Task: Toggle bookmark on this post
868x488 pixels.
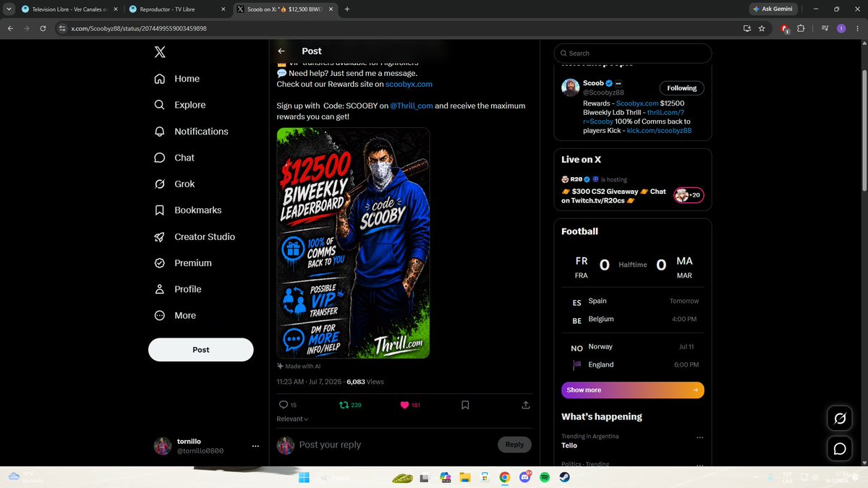Action: pos(465,405)
